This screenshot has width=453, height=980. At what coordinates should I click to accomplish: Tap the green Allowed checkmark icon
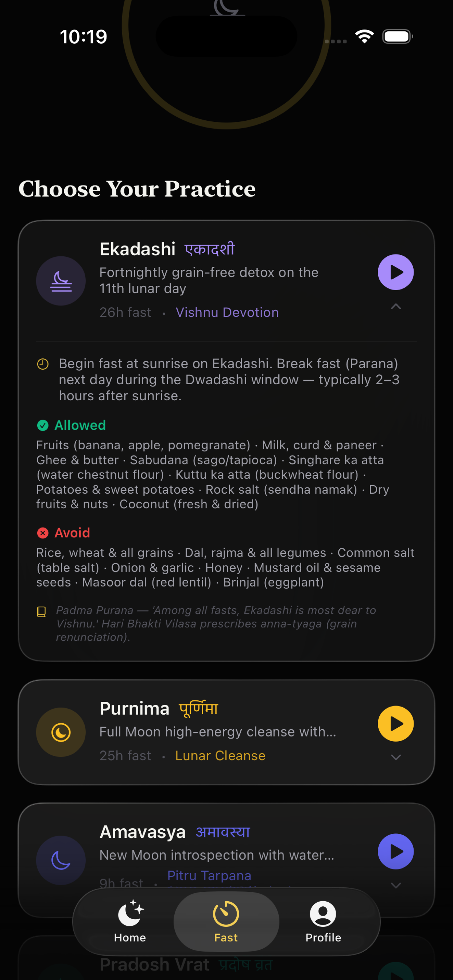(x=43, y=425)
